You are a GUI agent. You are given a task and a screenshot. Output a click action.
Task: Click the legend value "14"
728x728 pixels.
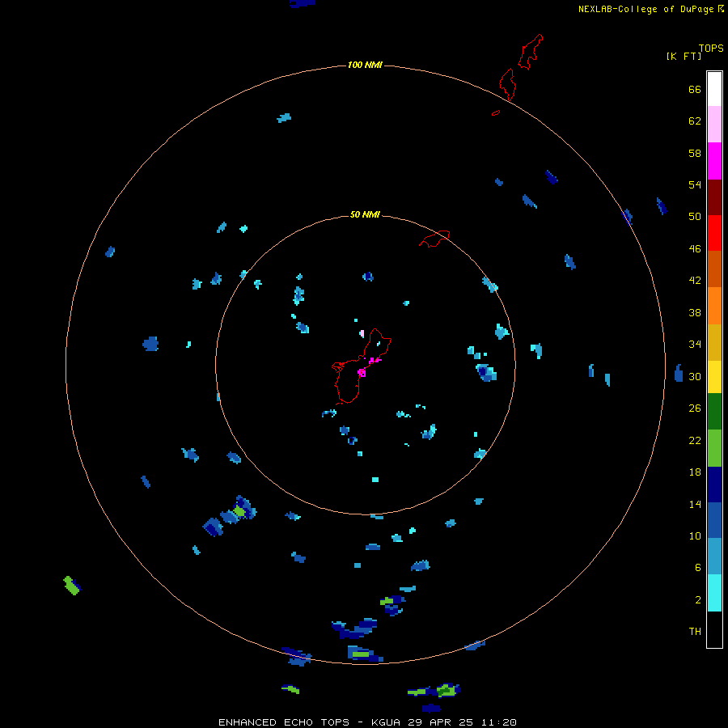pos(695,504)
